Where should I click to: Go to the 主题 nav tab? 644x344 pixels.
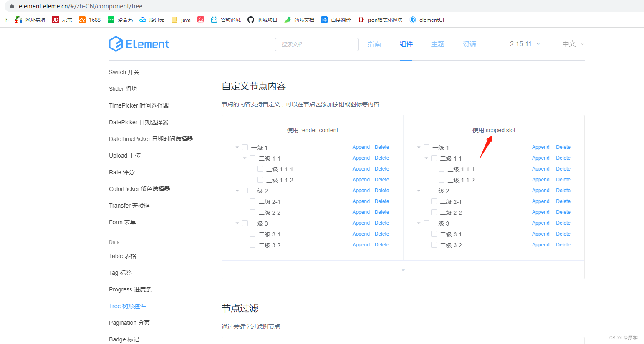point(438,44)
